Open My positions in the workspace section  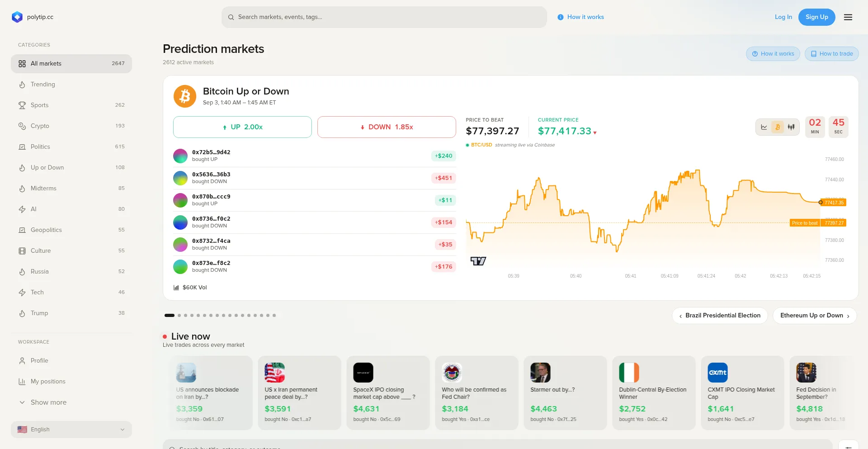click(x=71, y=382)
